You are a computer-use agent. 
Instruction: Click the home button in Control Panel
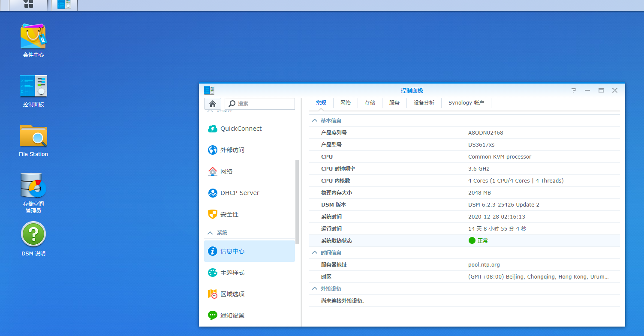213,103
